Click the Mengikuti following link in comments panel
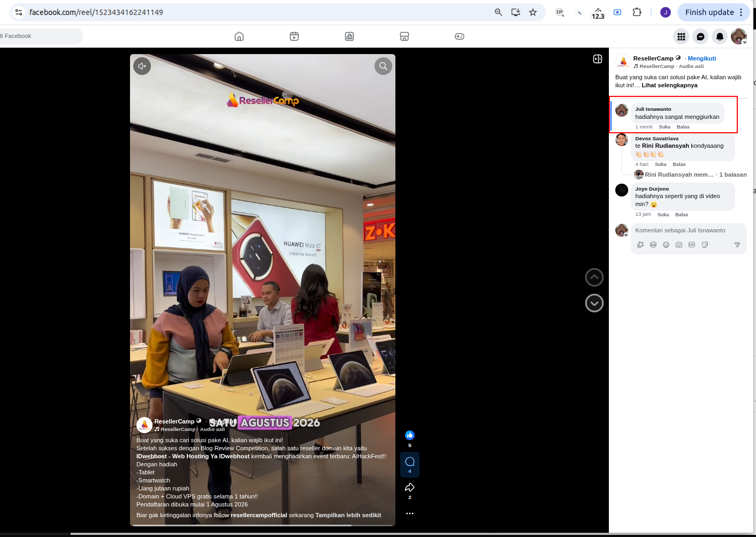 pos(702,58)
